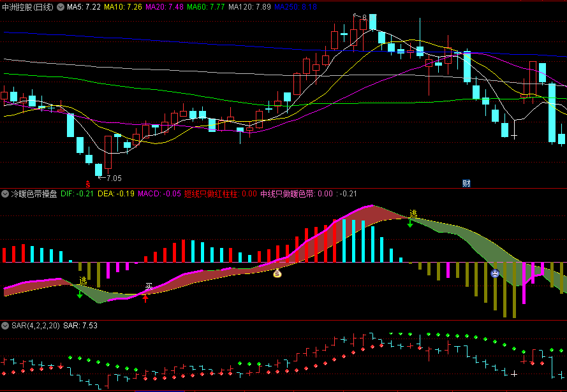Select the MACD: -0.05 value
567x392 pixels.
[159, 194]
